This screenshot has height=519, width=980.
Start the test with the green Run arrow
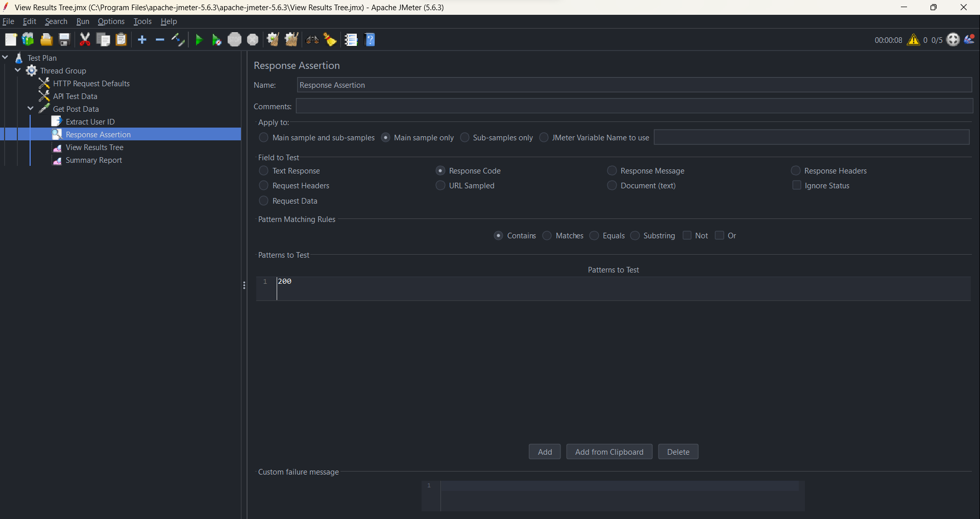click(199, 39)
